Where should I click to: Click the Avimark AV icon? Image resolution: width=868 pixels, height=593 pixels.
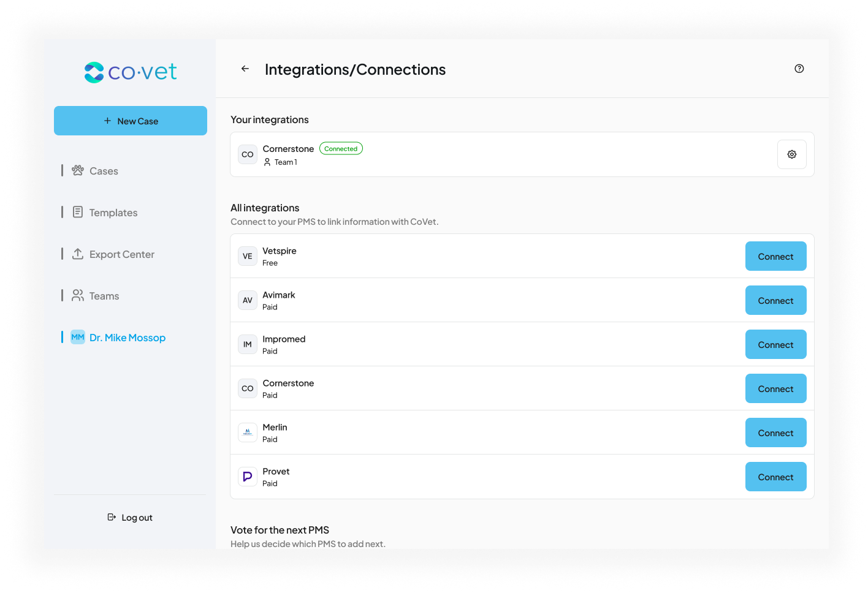pyautogui.click(x=248, y=300)
